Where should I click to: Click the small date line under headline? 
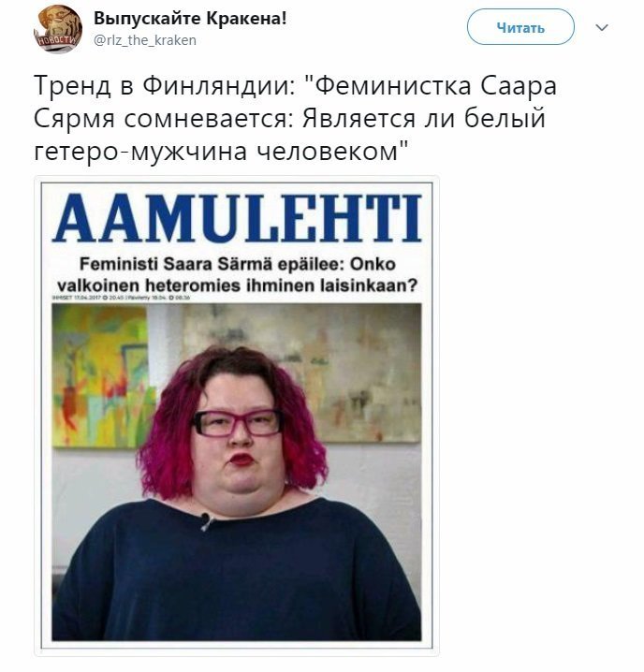(121, 298)
